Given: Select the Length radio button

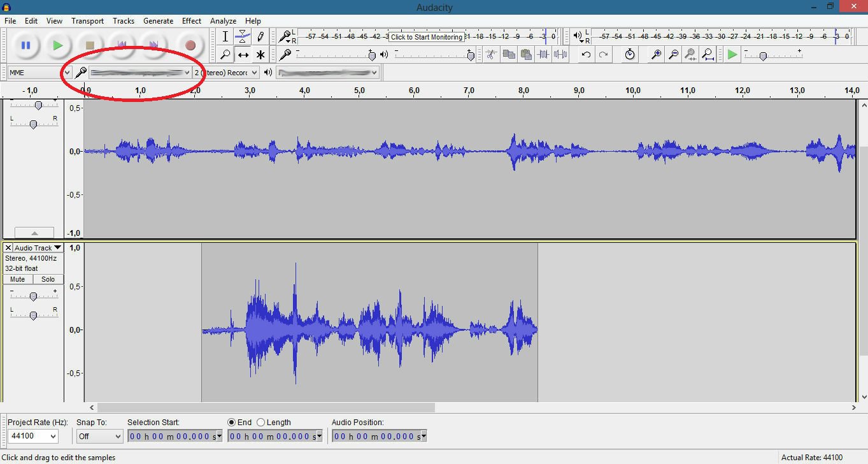Looking at the screenshot, I should tap(261, 423).
